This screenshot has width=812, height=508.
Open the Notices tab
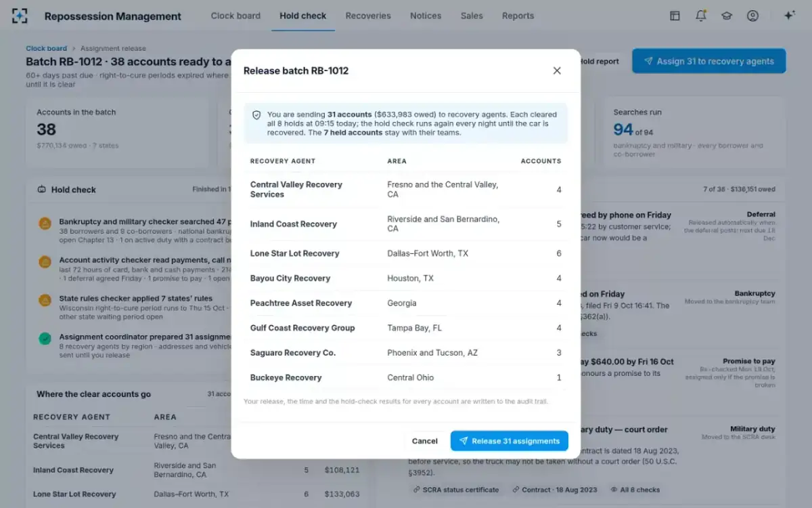(x=426, y=16)
